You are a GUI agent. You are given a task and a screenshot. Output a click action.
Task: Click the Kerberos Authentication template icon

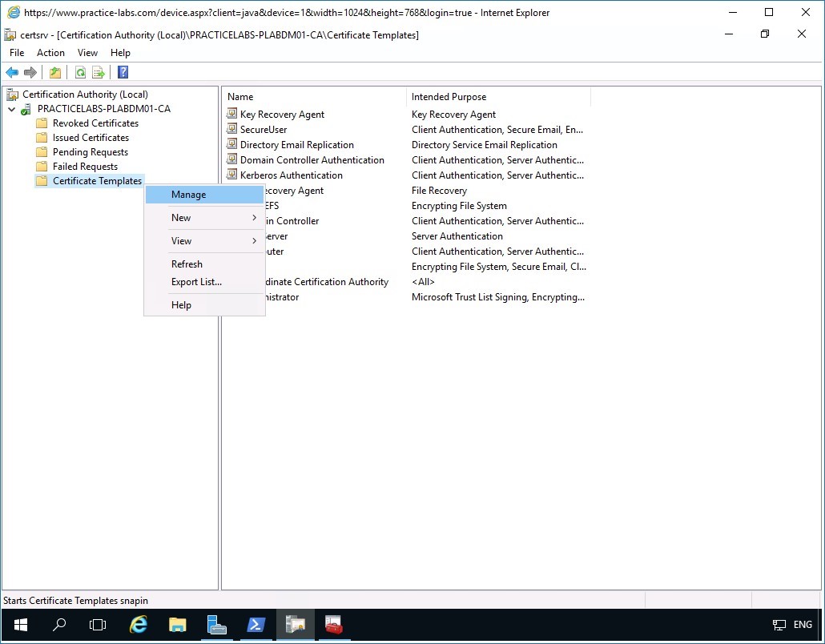(x=232, y=175)
